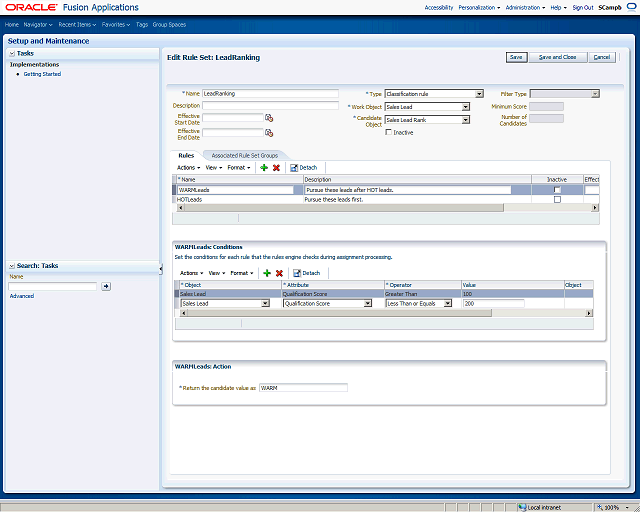Click the condition Value field containing 200
The width and height of the screenshot is (640, 512).
[494, 303]
